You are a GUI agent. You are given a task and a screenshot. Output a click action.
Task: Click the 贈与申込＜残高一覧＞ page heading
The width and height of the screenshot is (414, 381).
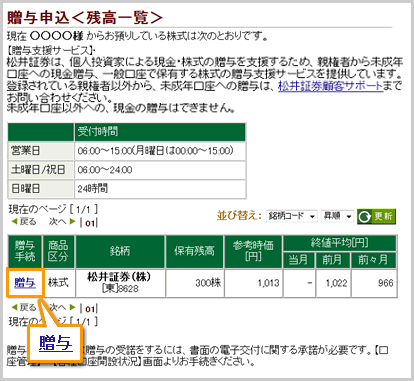point(85,18)
